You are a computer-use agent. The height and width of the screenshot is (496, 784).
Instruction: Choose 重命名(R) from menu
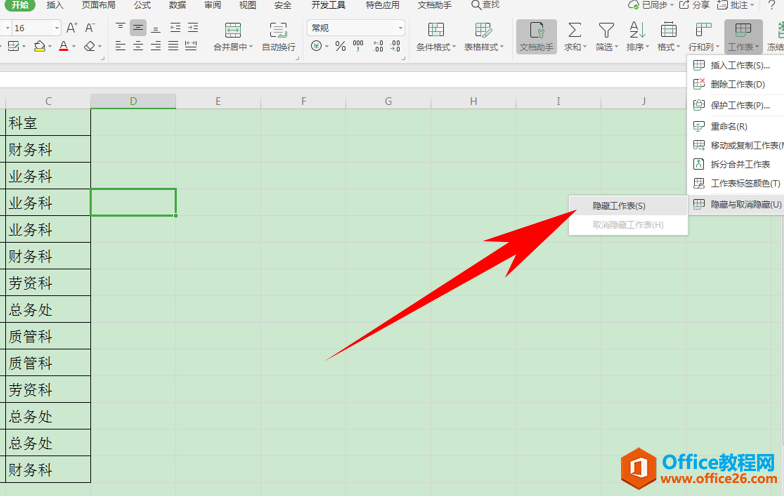point(736,126)
